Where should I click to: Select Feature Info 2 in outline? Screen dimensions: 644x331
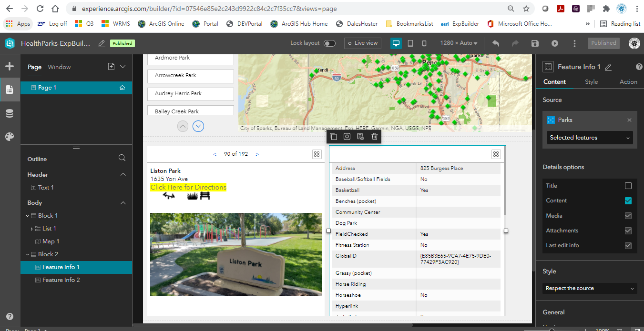(x=61, y=280)
